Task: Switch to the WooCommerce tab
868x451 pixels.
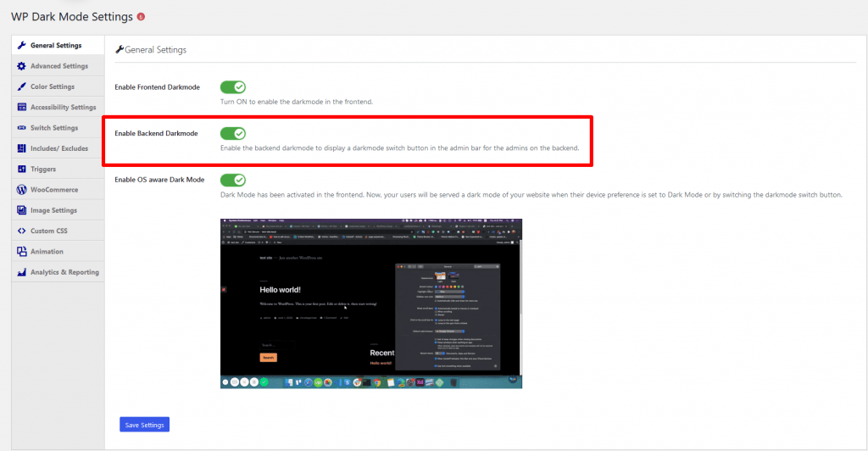Action: (x=58, y=189)
